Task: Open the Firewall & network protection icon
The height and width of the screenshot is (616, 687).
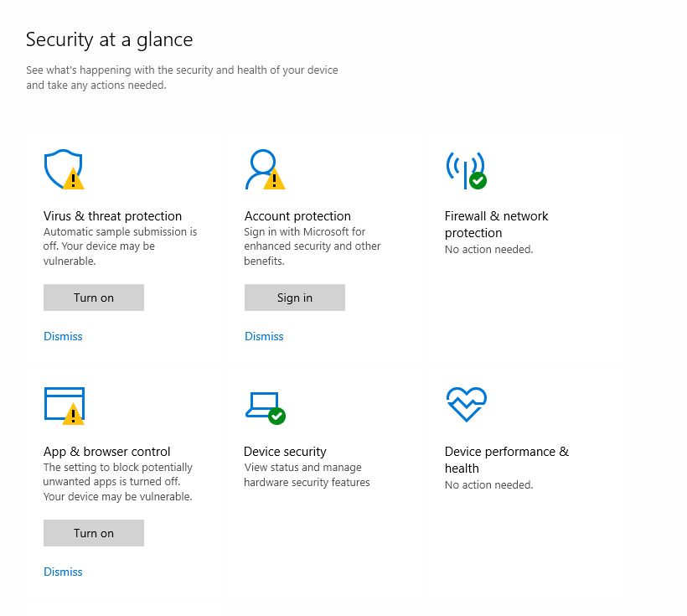Action: [467, 168]
